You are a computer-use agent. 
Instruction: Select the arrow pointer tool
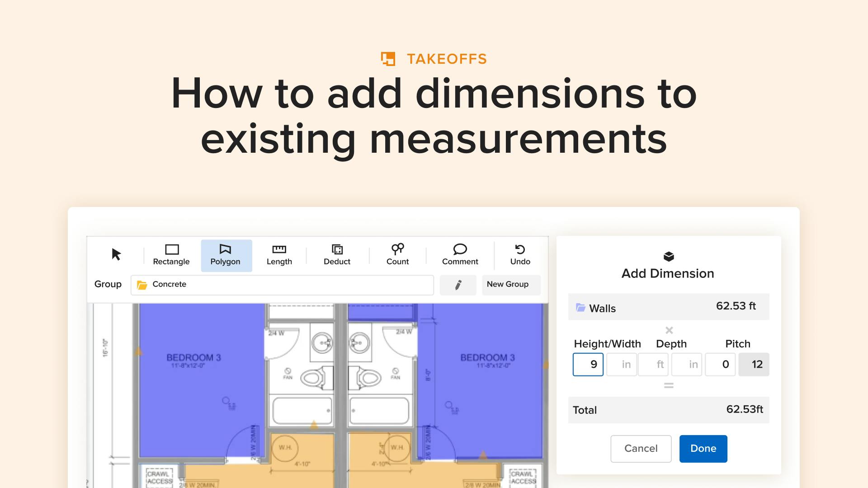(x=116, y=254)
